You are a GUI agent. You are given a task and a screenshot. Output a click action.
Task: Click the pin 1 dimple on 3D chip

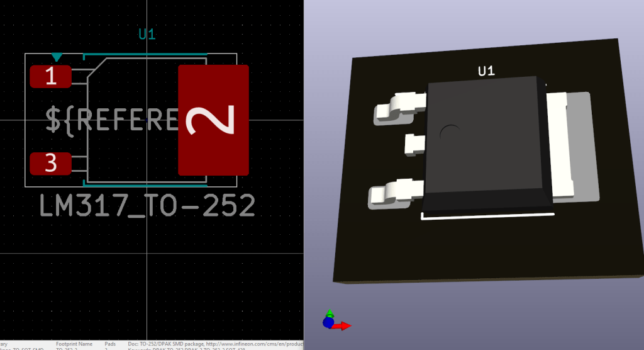450,133
